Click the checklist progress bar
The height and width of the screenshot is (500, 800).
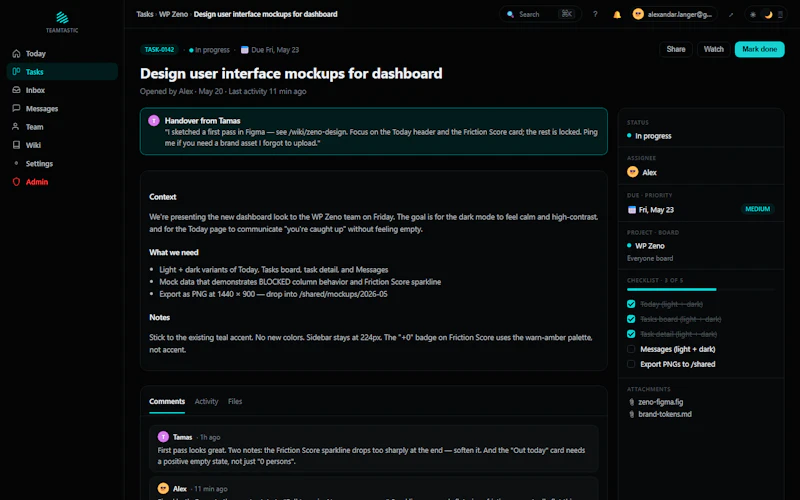pyautogui.click(x=701, y=289)
